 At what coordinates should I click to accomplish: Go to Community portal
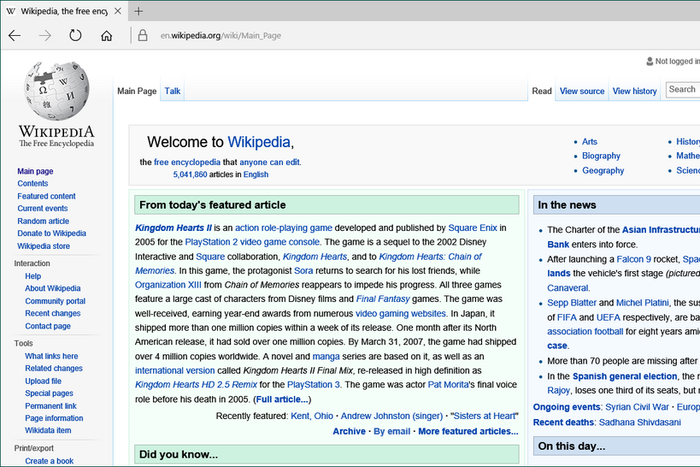click(55, 301)
